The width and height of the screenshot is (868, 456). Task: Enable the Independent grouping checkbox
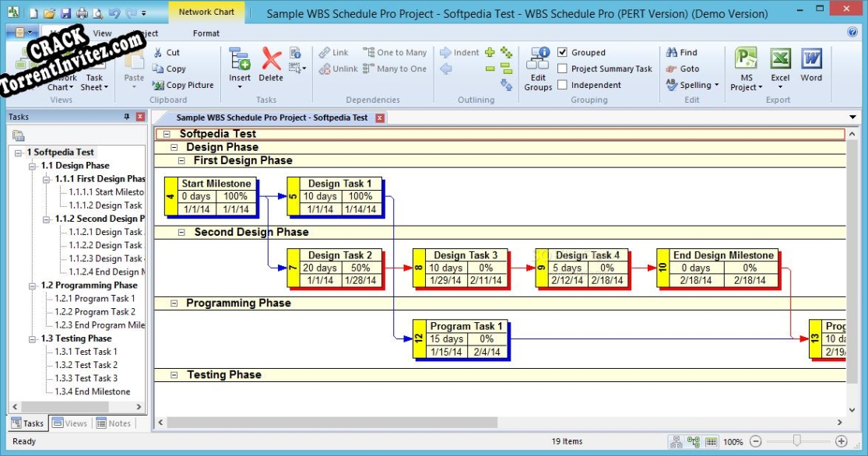click(563, 85)
